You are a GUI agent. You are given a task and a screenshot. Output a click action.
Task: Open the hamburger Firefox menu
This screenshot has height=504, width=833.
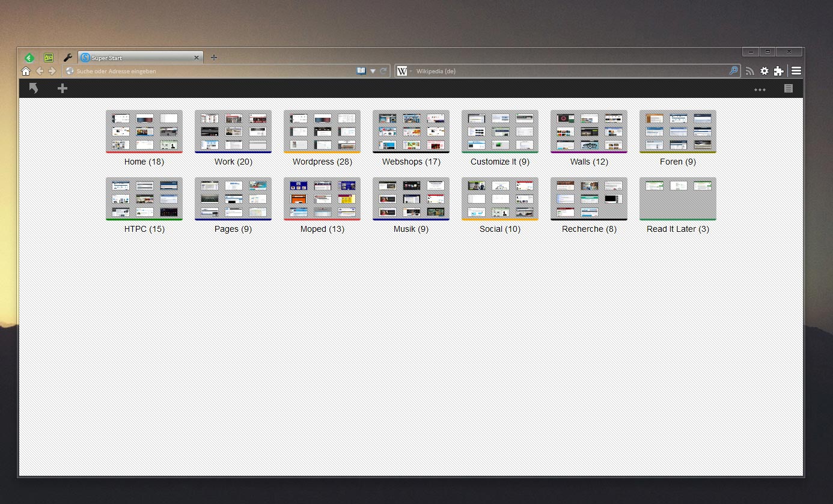coord(796,71)
